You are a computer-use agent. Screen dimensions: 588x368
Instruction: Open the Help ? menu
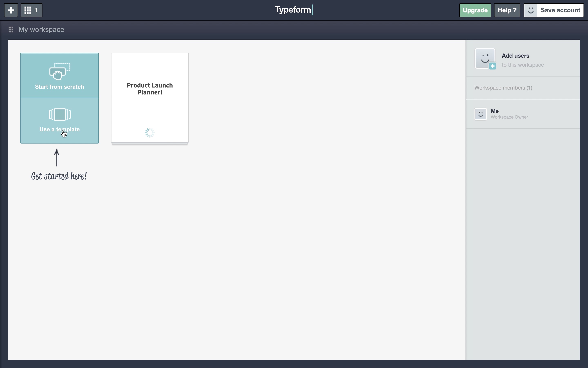point(507,10)
